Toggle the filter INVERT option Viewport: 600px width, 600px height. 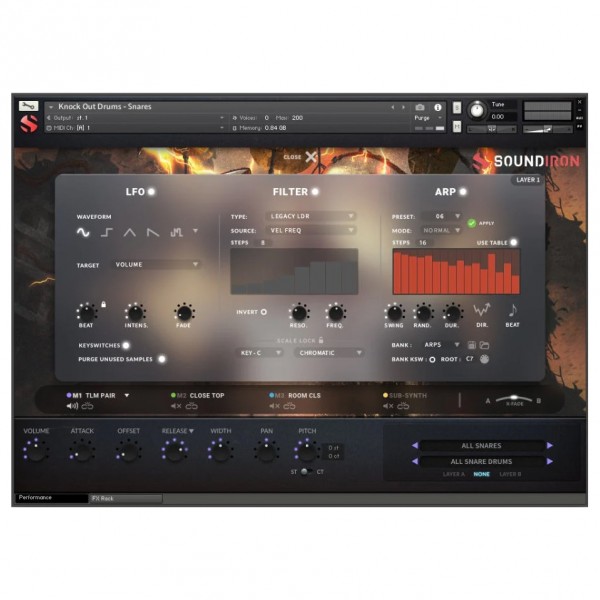[264, 312]
